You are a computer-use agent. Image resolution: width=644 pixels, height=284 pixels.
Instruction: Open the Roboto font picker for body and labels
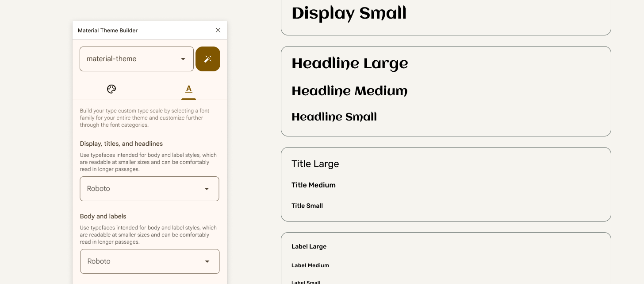(149, 261)
